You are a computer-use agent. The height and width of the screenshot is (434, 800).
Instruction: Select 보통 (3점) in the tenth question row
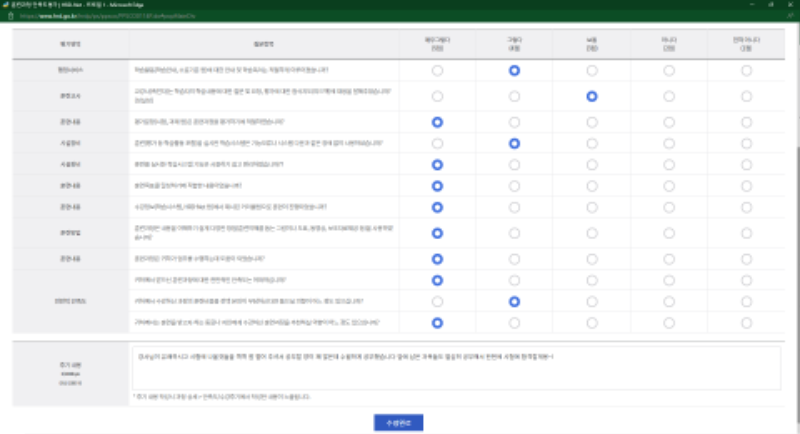pyautogui.click(x=591, y=280)
